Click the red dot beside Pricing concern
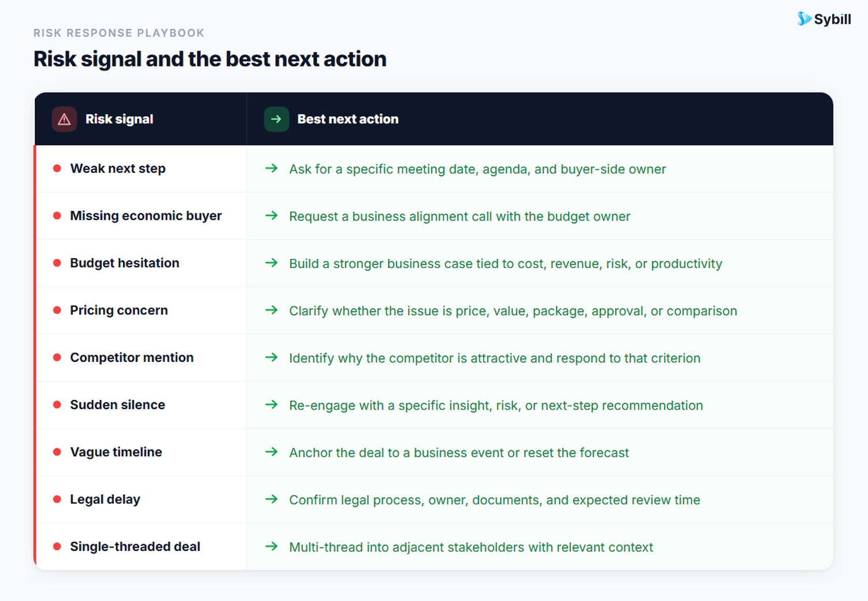Viewport: 868px width, 601px height. click(57, 310)
